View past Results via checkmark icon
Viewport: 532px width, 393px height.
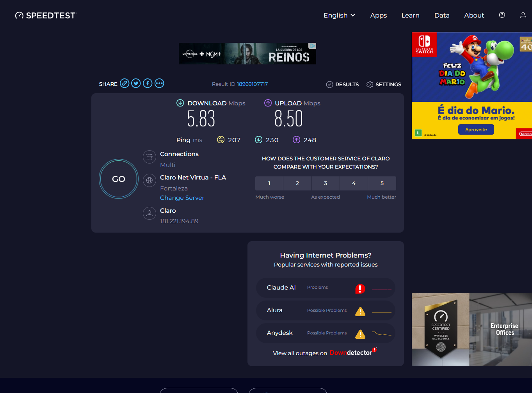(329, 84)
